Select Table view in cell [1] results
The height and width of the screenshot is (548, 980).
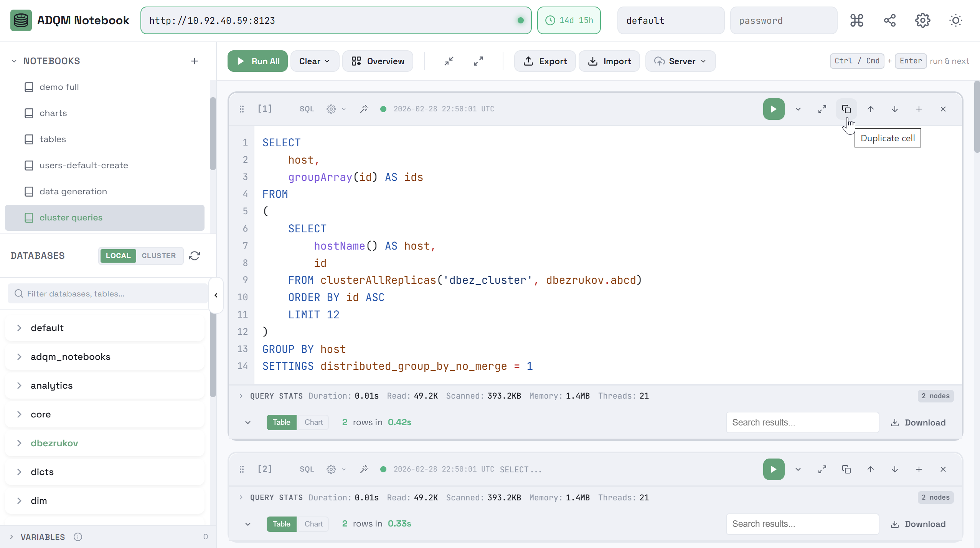pyautogui.click(x=281, y=422)
